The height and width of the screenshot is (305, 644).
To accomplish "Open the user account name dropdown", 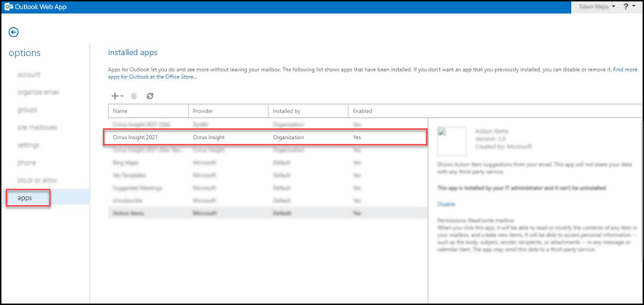I will point(597,6).
